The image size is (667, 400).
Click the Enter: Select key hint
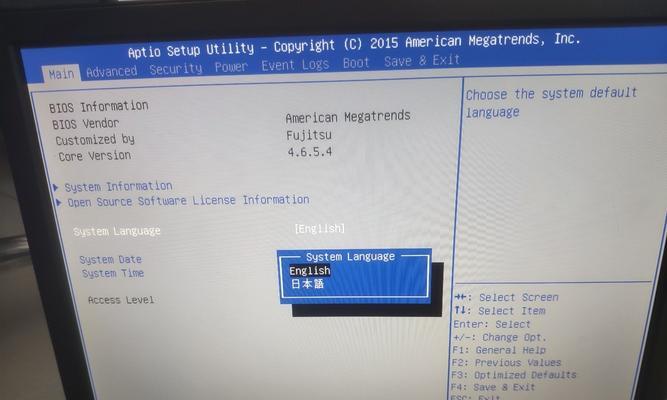click(x=492, y=324)
